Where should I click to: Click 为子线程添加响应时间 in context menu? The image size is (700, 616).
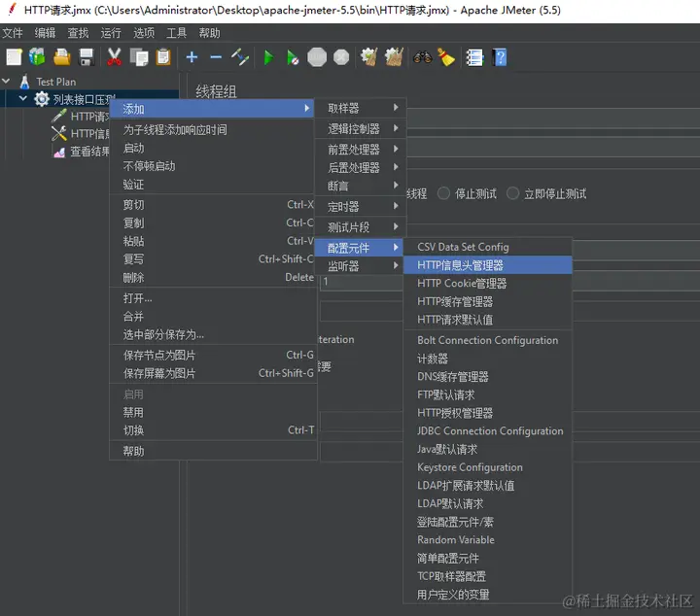(213, 130)
